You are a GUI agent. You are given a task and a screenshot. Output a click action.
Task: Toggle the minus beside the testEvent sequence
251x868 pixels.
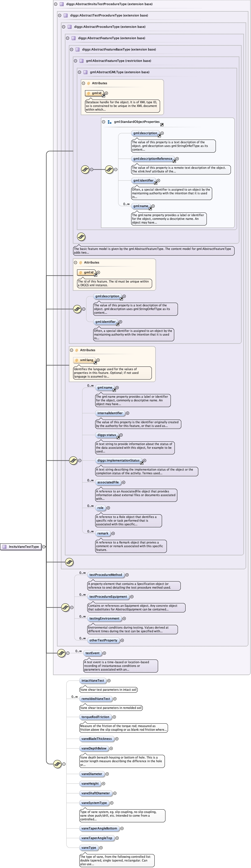[68, 653]
